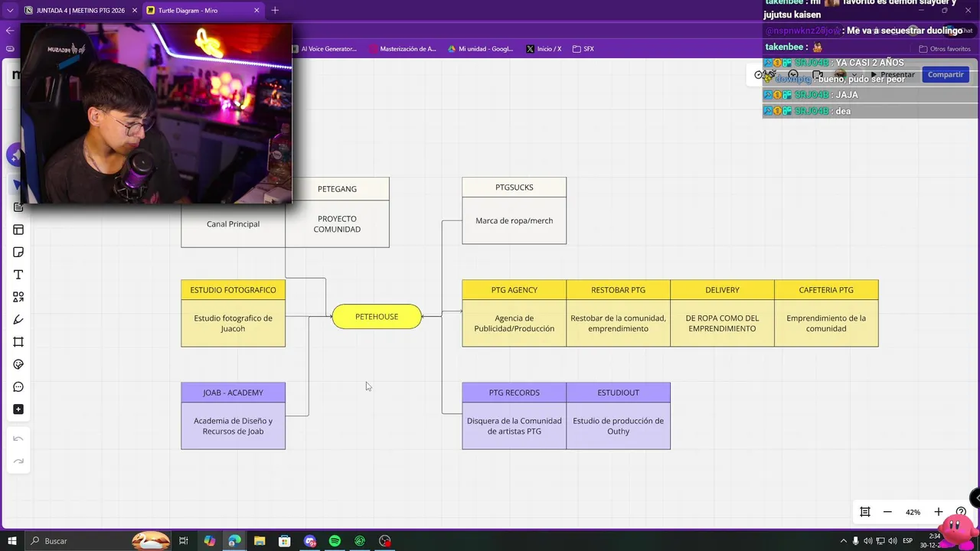Open the stickers and emoji tool
Viewport: 980px width, 551px height.
pyautogui.click(x=18, y=364)
